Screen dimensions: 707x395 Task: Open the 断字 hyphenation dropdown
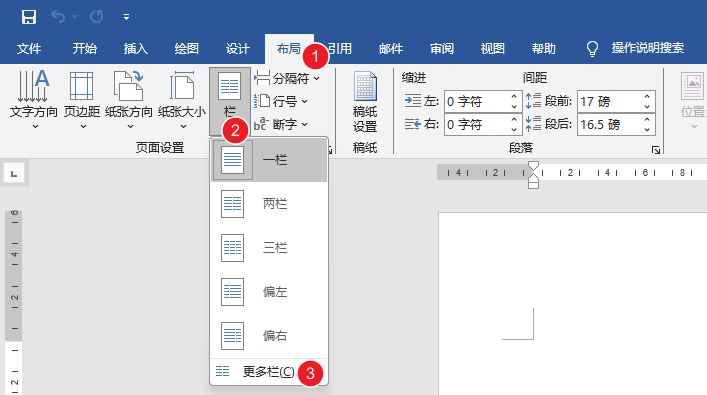(x=281, y=124)
